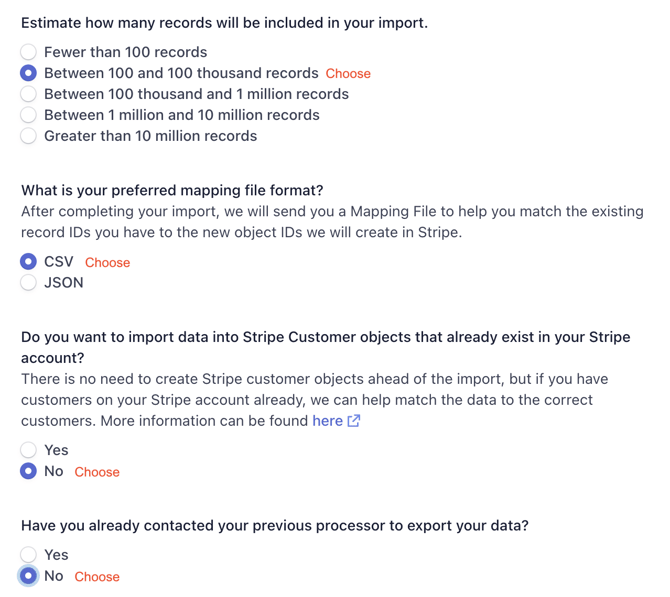Screen dimensions: 670x597
Task: Click the "Fewer than 100 records" label
Action: click(126, 52)
